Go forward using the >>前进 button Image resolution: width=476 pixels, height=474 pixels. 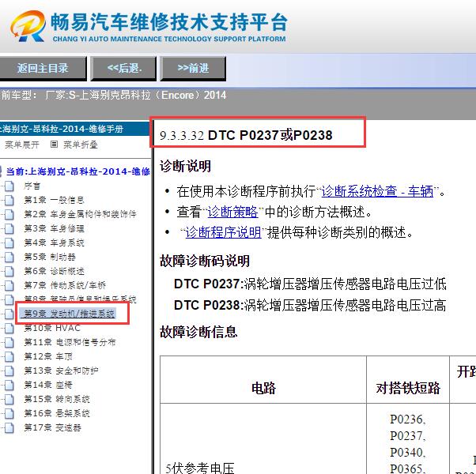pos(193,69)
